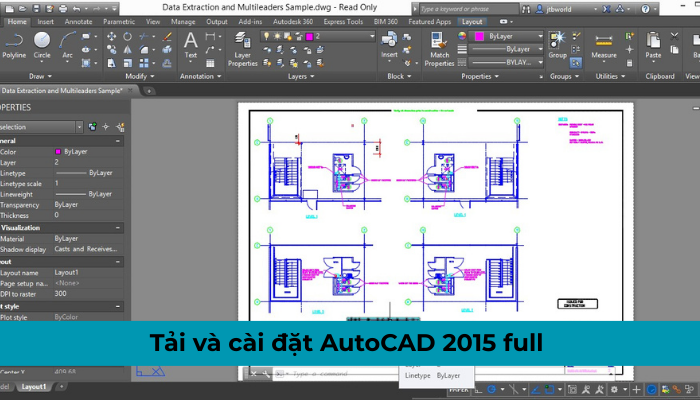Click the binoculars search icon

[x=526, y=8]
